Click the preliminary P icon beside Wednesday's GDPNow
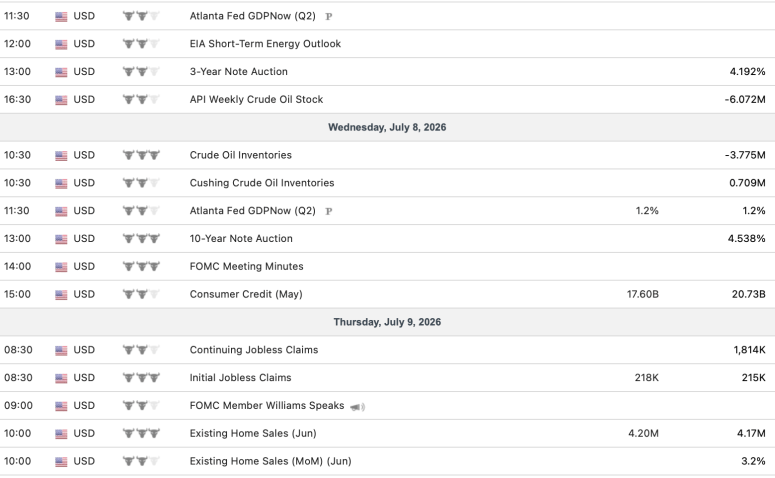Screen dimensions: 775x478 point(329,211)
